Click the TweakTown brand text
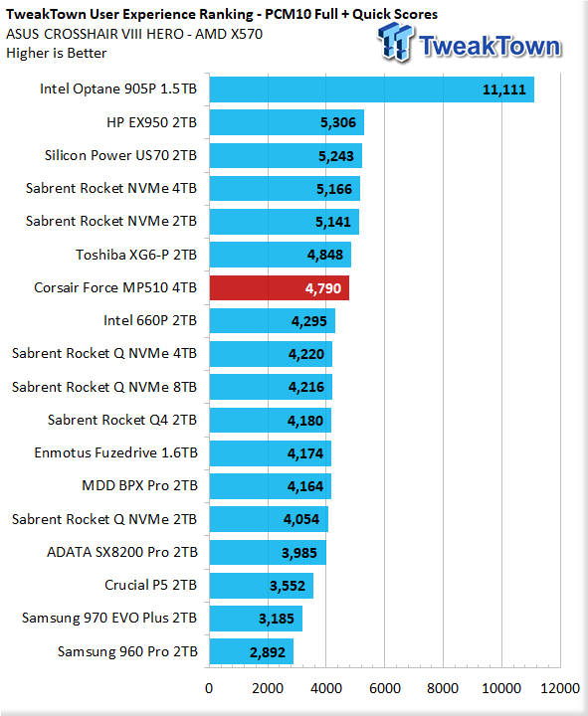The image size is (588, 716). coord(490,46)
